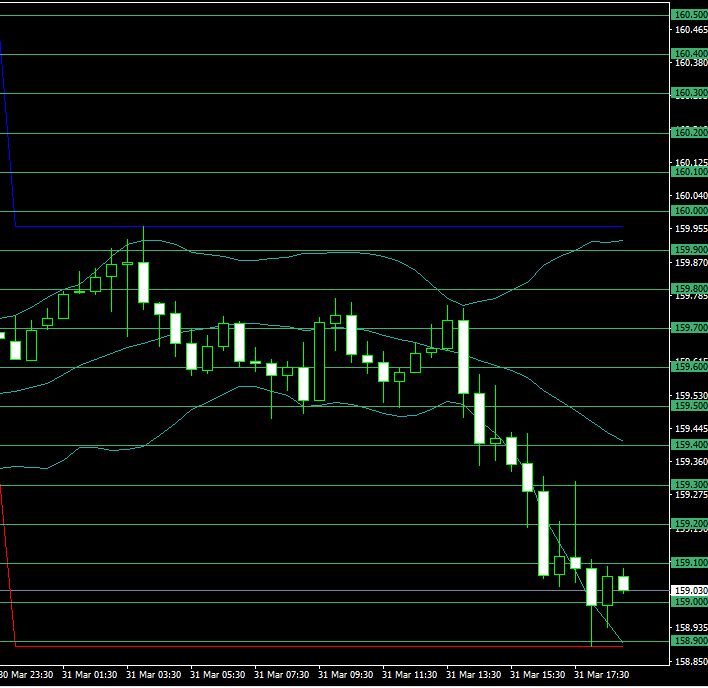Click the 160.500 price level label
The width and height of the screenshot is (708, 688).
pyautogui.click(x=690, y=15)
